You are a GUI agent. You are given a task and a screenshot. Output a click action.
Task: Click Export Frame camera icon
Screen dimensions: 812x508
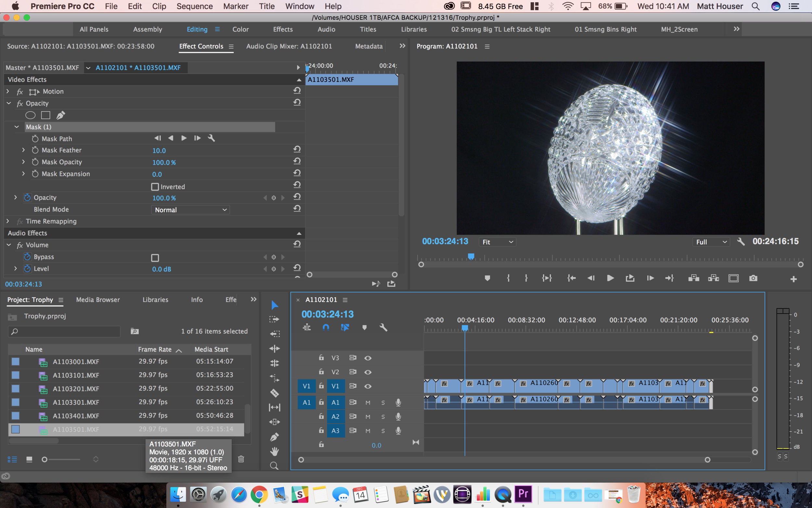[753, 278]
